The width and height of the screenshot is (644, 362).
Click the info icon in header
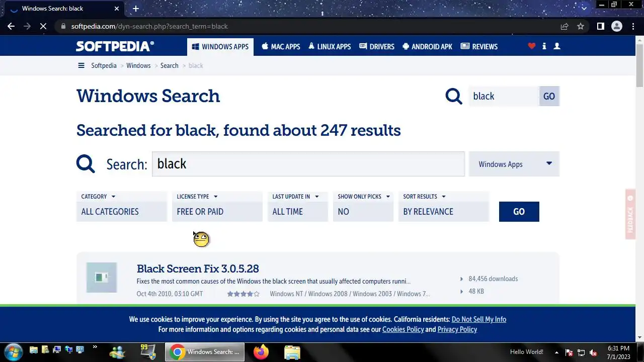click(x=544, y=46)
